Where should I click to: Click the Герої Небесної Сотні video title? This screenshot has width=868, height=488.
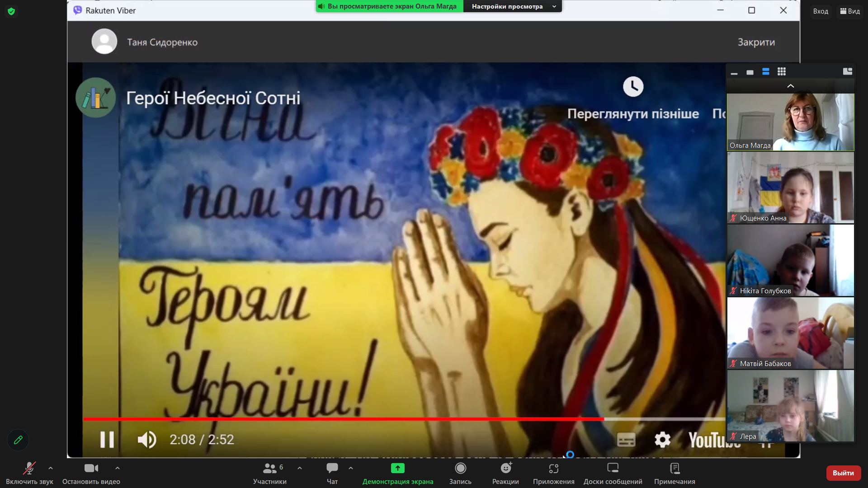(x=213, y=98)
